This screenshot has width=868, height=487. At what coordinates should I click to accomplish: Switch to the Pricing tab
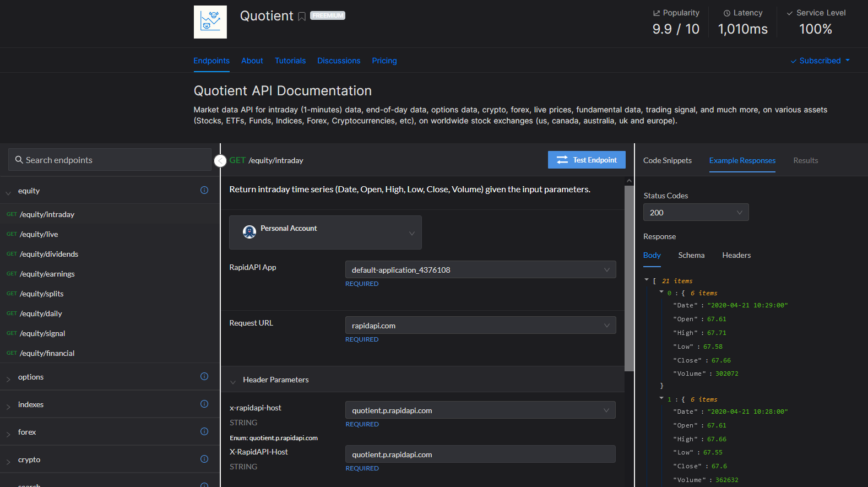[384, 61]
